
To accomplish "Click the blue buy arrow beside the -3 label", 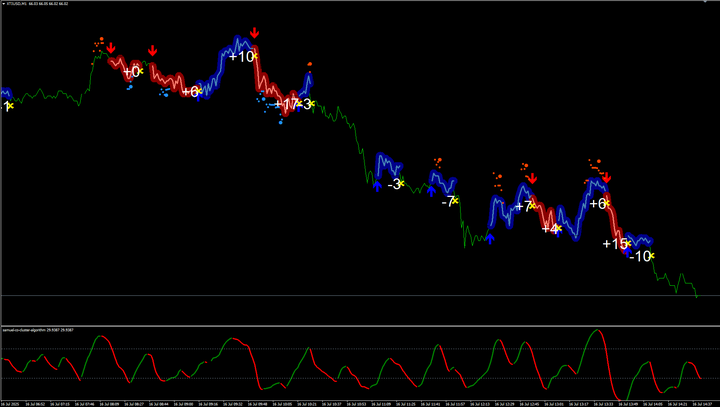I will (x=377, y=185).
